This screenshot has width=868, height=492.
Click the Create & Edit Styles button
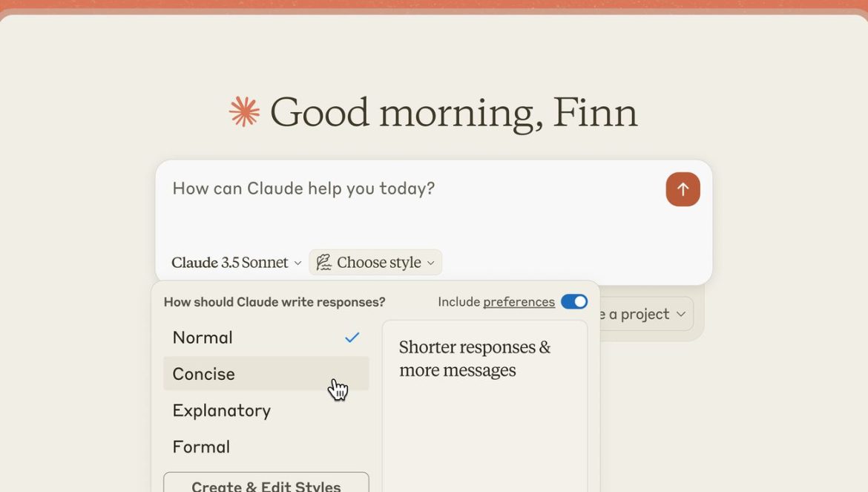[x=266, y=482]
